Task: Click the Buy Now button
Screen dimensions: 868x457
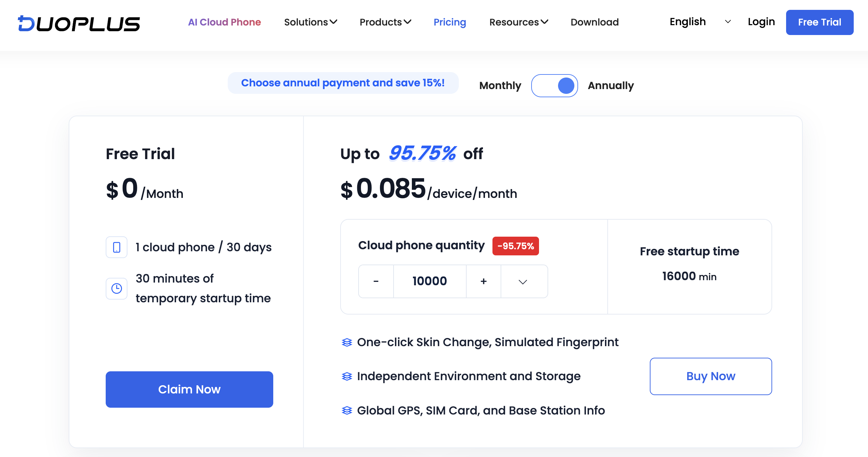Action: [x=711, y=376]
